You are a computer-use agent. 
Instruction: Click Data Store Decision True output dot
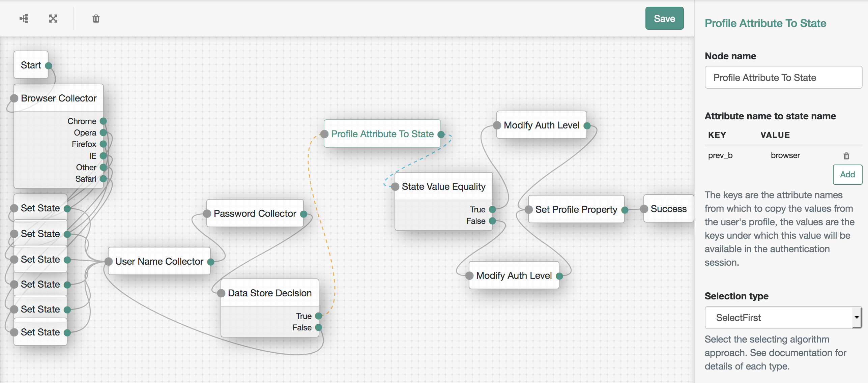318,316
